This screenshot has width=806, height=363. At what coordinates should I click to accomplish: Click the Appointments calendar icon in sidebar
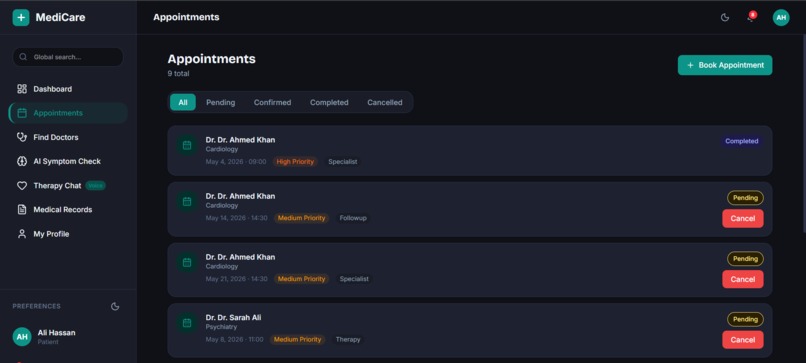(22, 113)
